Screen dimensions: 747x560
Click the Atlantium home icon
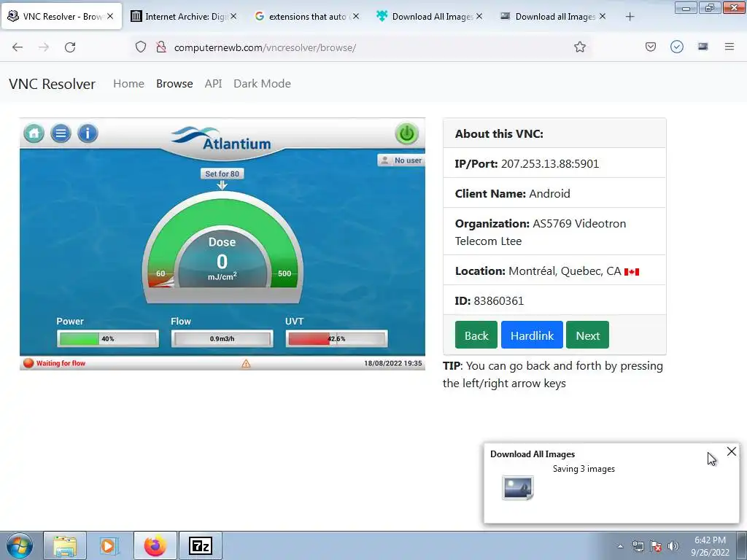[x=34, y=133]
